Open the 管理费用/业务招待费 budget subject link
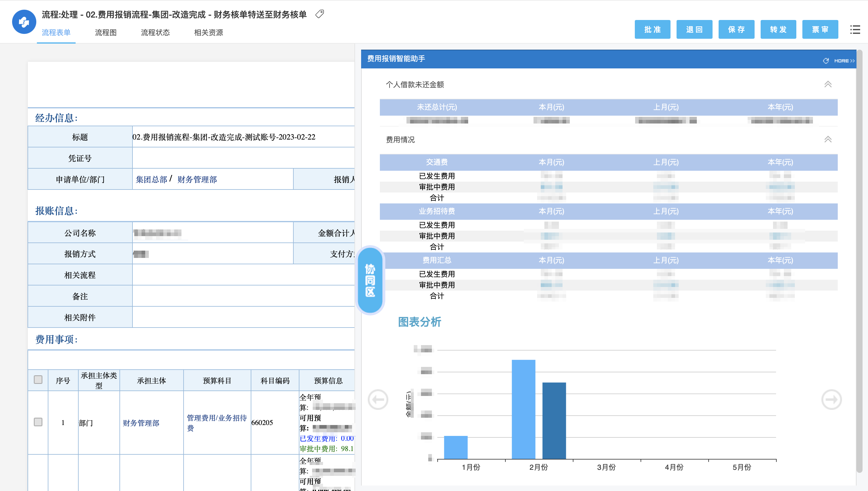Screen dimensions: 868x491 tap(217, 423)
